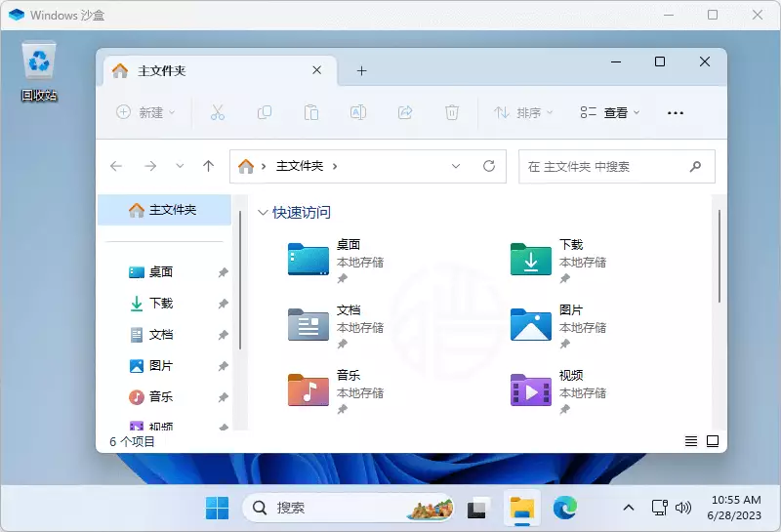This screenshot has height=532, width=781.
Task: Unpin 文档 in the sidebar via pin icon
Action: (224, 335)
